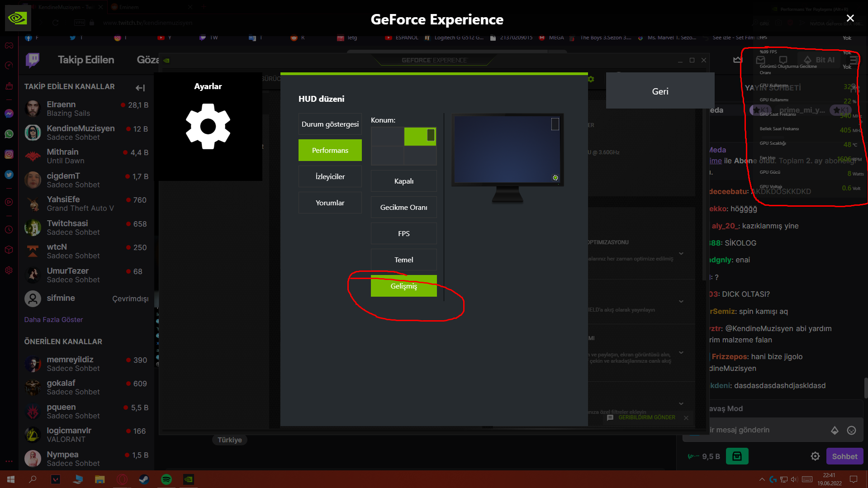Set HUD position to bottom-left quadrant
Screen dimensions: 868x488
[x=387, y=156]
